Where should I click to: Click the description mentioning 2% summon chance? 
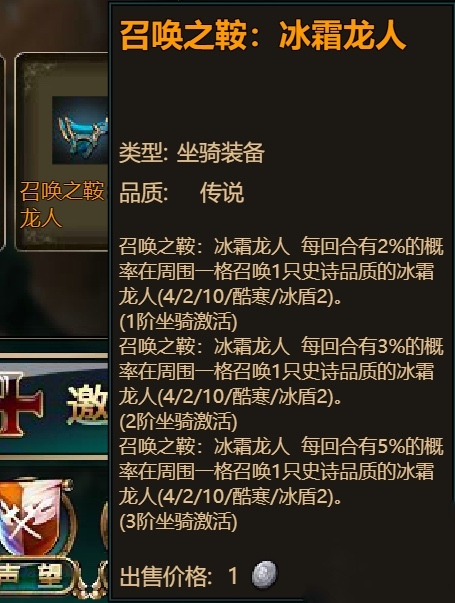pyautogui.click(x=281, y=272)
